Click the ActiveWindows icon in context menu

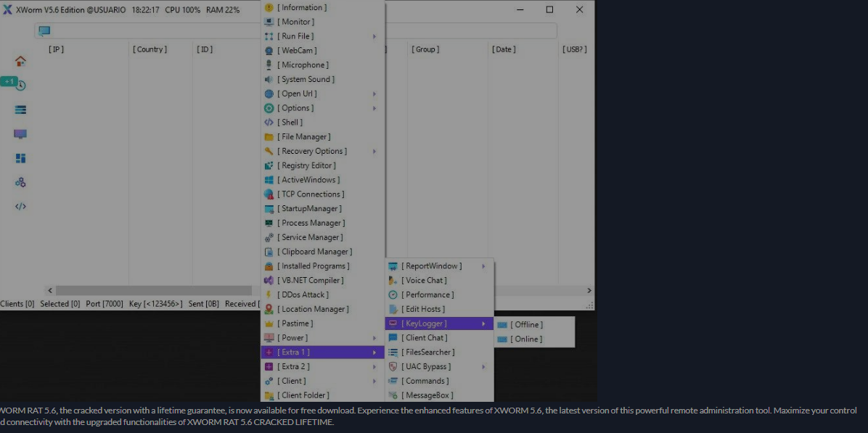[269, 180]
